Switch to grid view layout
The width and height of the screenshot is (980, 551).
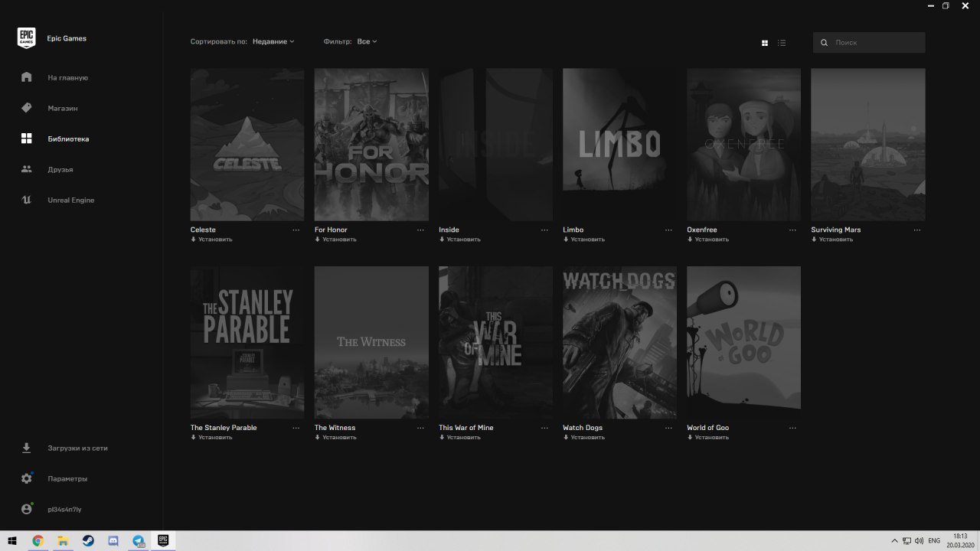[765, 43]
